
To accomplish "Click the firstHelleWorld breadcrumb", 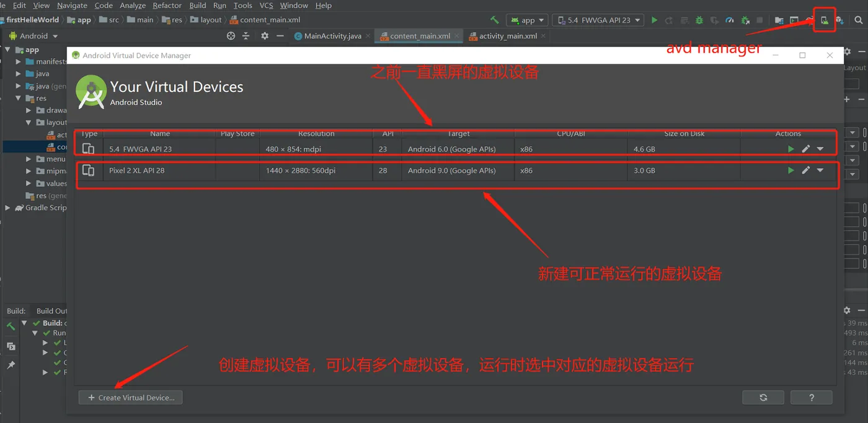I will (x=30, y=20).
